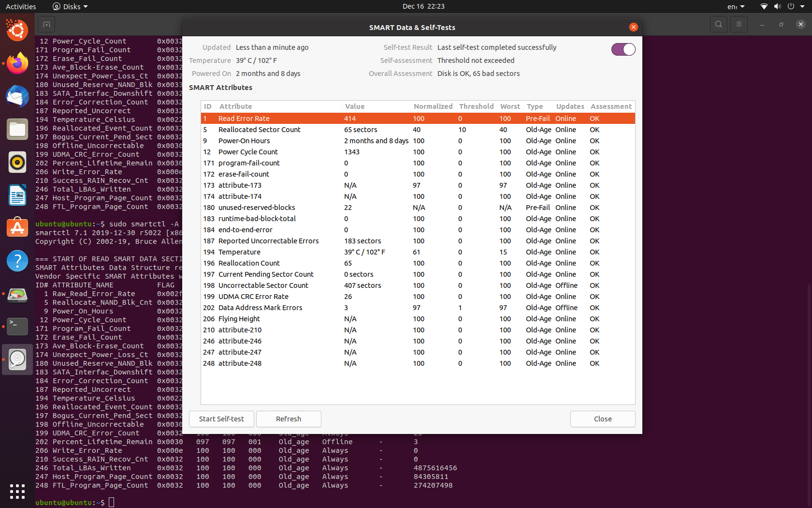Open the Activities overview
The width and height of the screenshot is (812, 508).
(x=21, y=6)
